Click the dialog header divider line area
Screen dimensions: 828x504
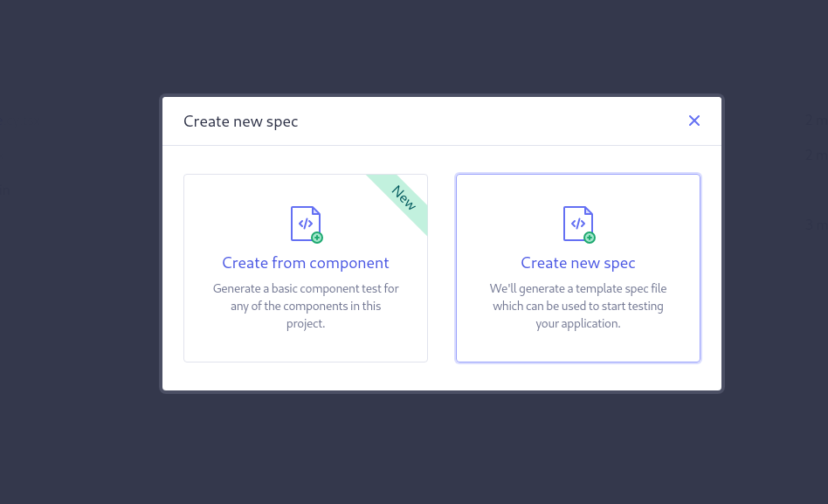(441, 145)
